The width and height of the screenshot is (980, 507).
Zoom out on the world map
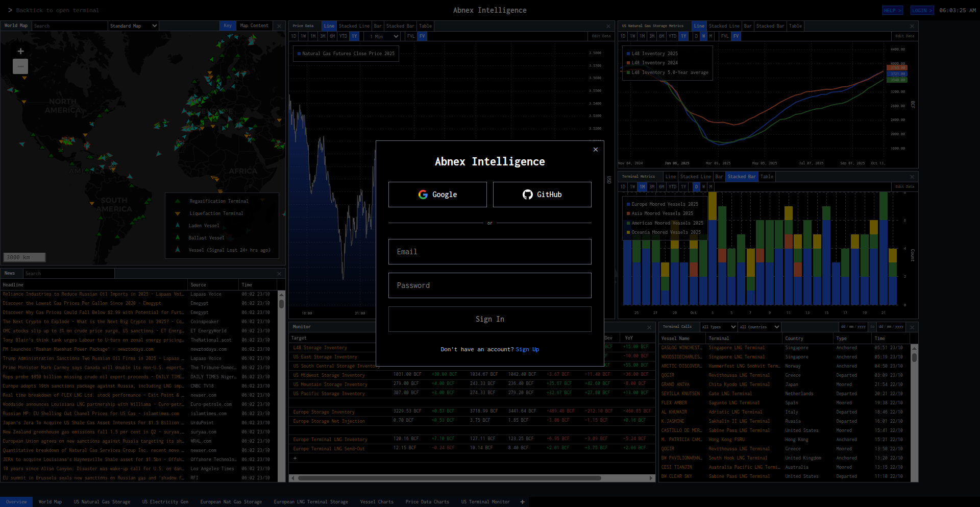(20, 66)
